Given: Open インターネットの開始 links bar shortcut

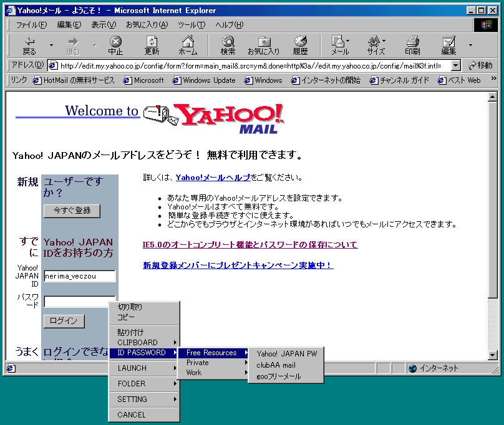Looking at the screenshot, I should click(x=326, y=80).
